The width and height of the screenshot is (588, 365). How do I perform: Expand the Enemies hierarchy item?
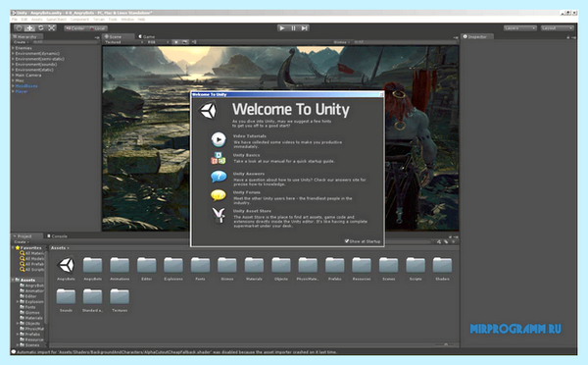pyautogui.click(x=13, y=48)
